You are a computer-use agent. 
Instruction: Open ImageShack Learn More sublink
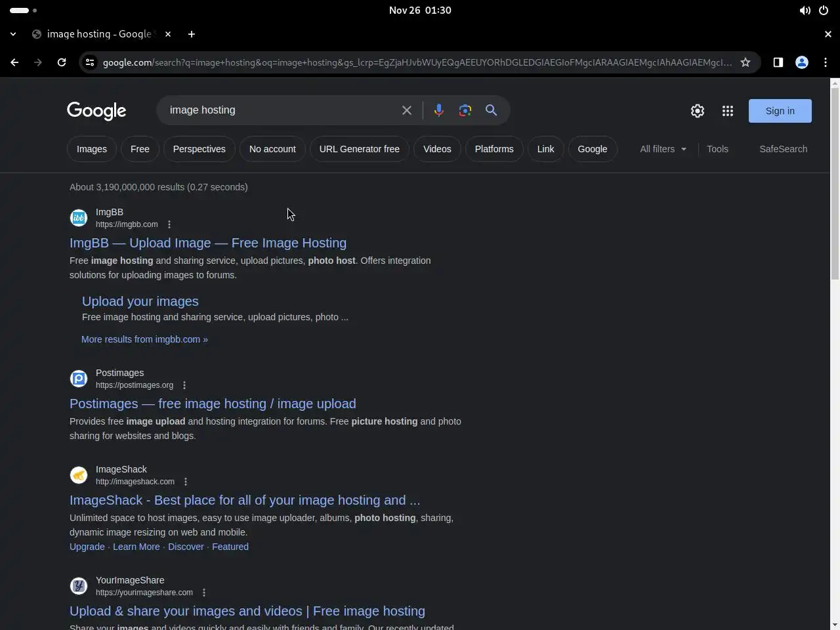coord(136,547)
